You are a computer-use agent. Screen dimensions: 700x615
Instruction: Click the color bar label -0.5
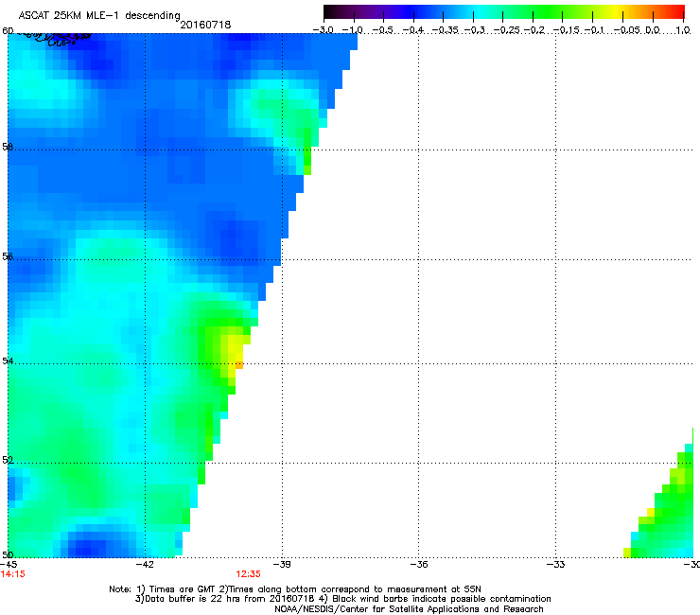pos(382,30)
